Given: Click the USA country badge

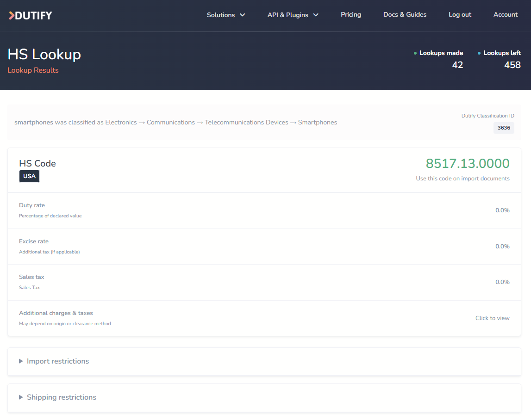Looking at the screenshot, I should (x=29, y=176).
